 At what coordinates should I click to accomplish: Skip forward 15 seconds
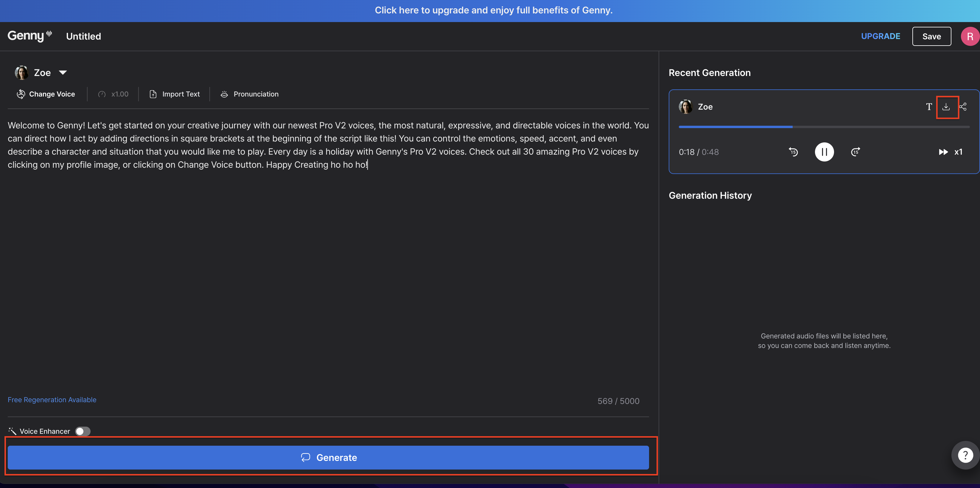[855, 152]
